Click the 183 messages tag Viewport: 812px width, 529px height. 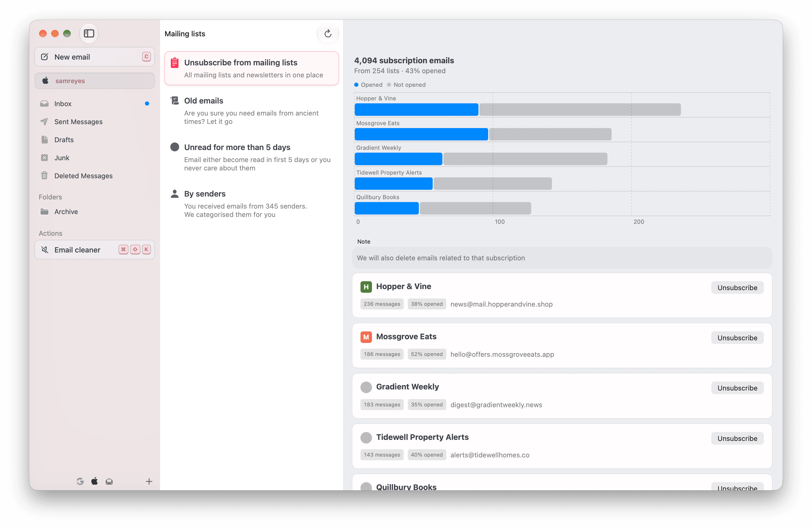pyautogui.click(x=382, y=405)
